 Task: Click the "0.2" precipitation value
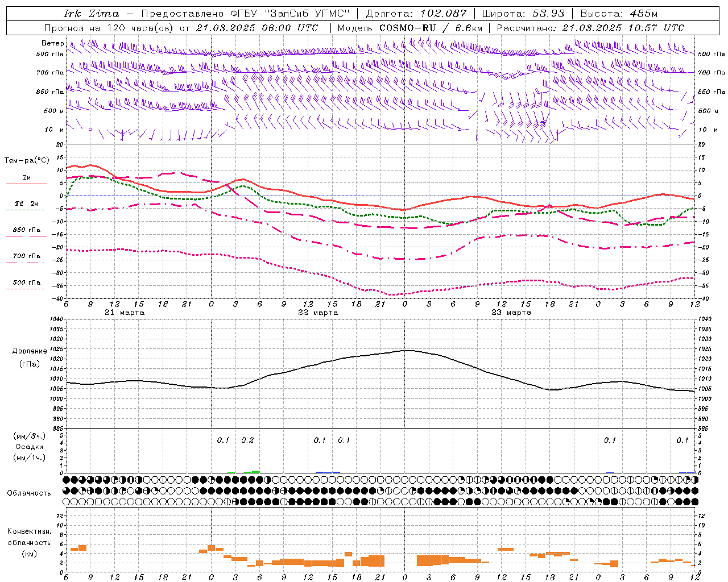pyautogui.click(x=247, y=440)
